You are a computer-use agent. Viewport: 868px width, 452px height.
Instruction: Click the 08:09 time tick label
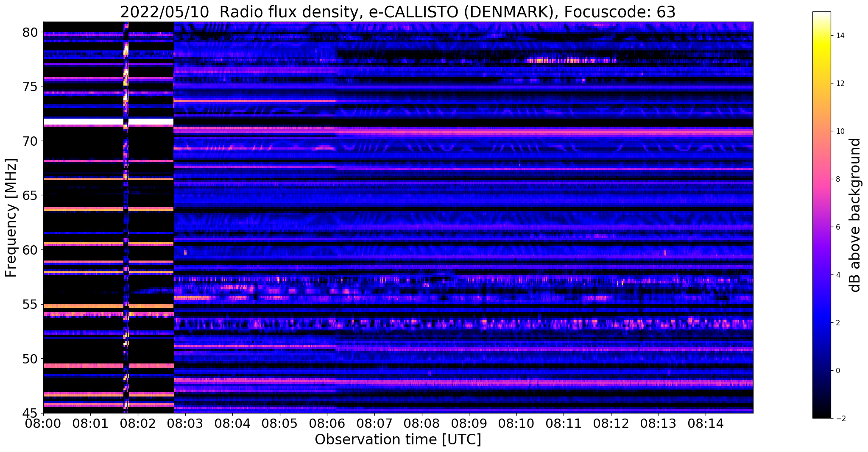pyautogui.click(x=469, y=424)
